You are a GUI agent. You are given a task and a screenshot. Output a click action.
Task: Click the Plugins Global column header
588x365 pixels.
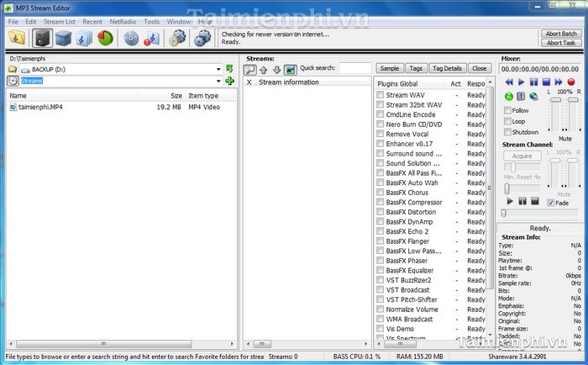tap(410, 84)
